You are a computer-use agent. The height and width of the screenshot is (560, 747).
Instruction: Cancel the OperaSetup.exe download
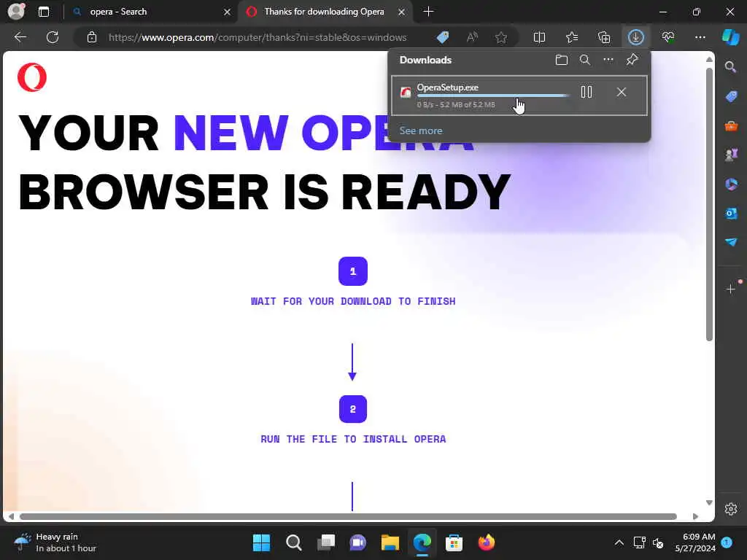(622, 92)
